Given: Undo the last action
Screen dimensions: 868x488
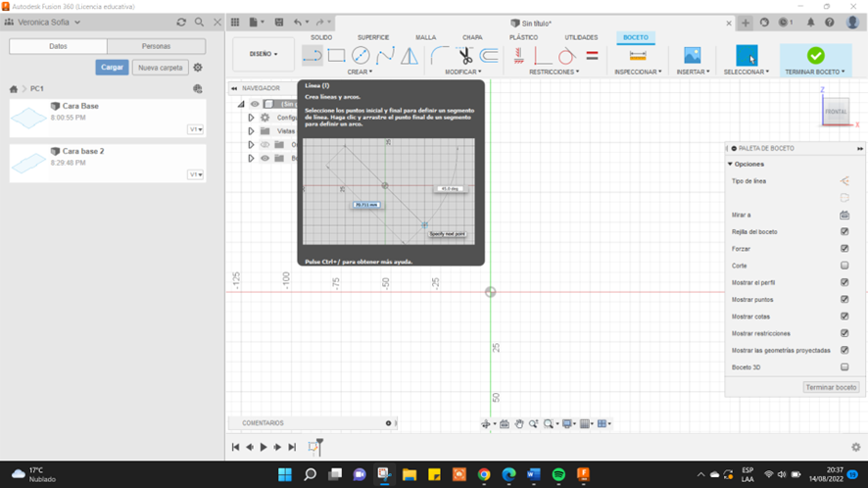Looking at the screenshot, I should 298,23.
